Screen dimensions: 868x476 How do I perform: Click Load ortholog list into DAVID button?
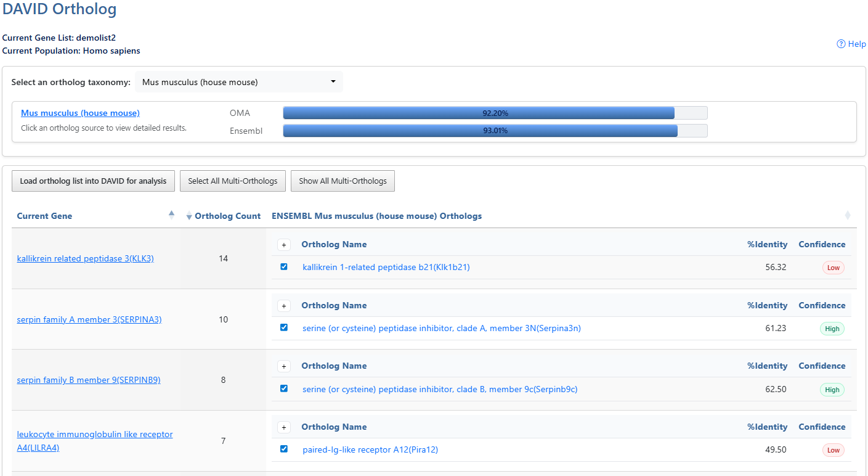click(x=92, y=181)
